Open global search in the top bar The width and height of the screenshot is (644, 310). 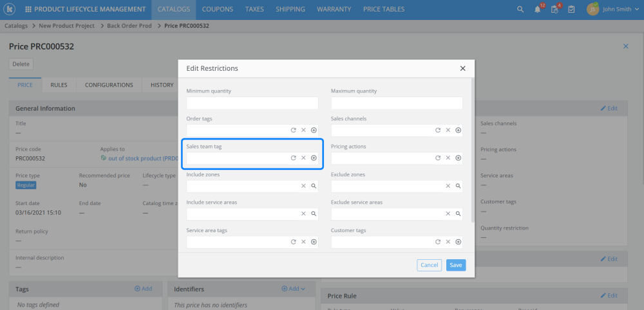(x=520, y=10)
